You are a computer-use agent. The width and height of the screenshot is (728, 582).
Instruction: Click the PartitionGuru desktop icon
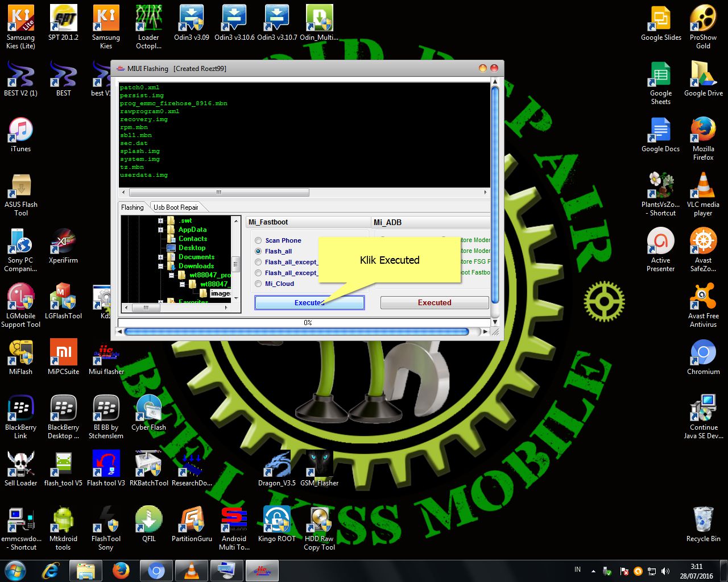192,525
